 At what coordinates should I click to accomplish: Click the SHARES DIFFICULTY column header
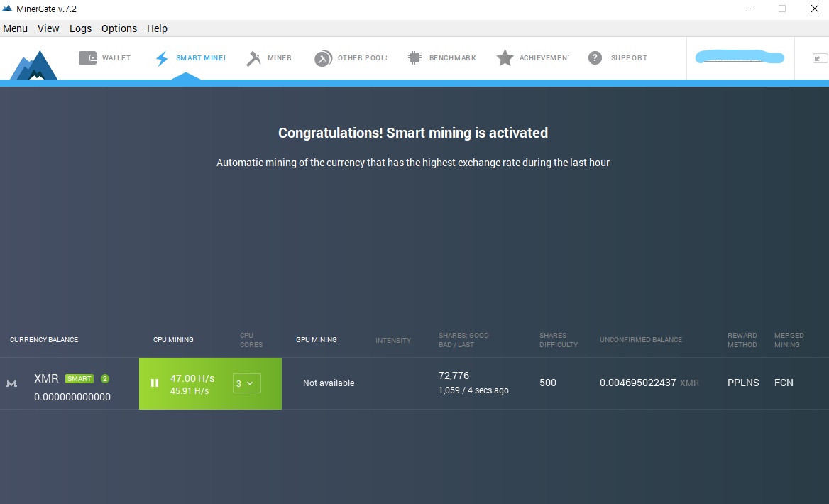tap(559, 340)
